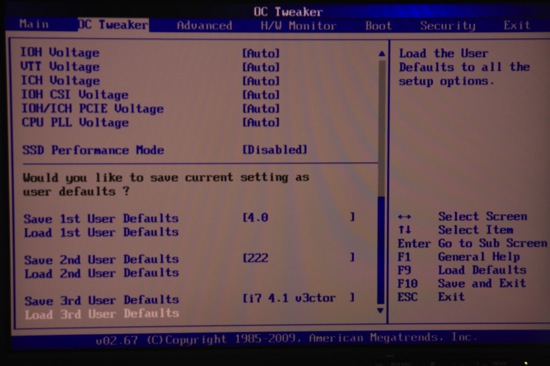Open the Advanced tab
This screenshot has width=550, height=366.
(204, 26)
